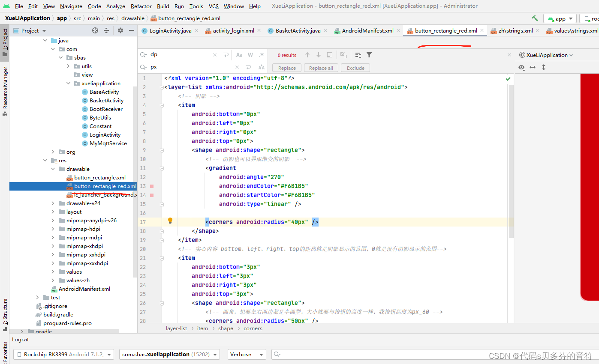Click 'shape' in the bottom XML breadcrumb

pyautogui.click(x=226, y=328)
